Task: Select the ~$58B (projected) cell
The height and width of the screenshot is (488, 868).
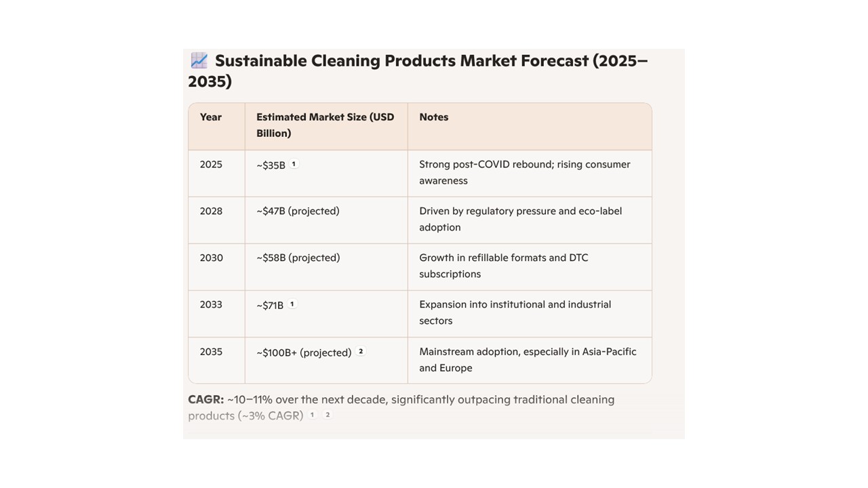Action: 298,258
